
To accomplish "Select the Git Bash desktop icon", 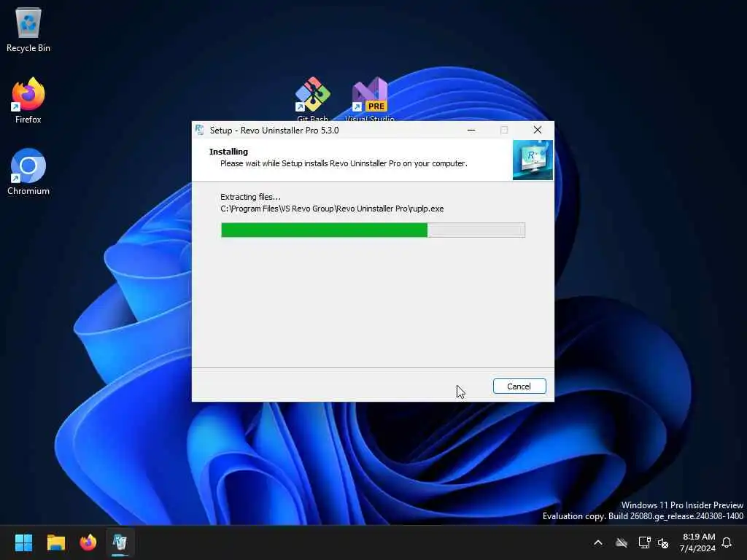I will coord(312,99).
